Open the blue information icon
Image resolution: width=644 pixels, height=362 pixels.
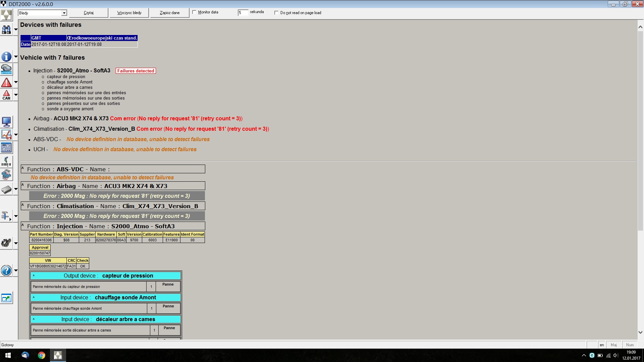(6, 57)
